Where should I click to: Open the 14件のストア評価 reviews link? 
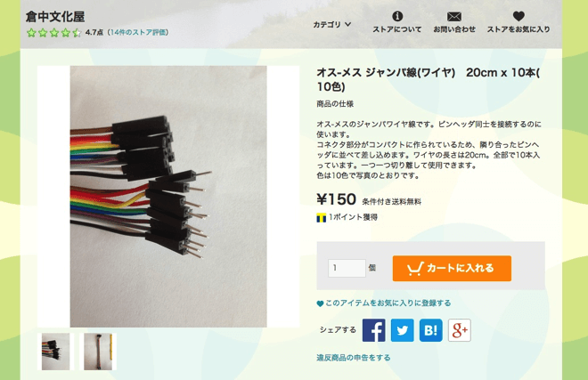tap(138, 33)
